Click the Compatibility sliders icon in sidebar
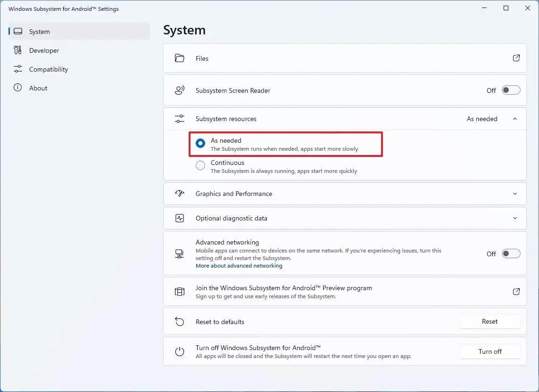Image resolution: width=539 pixels, height=392 pixels. coord(18,69)
